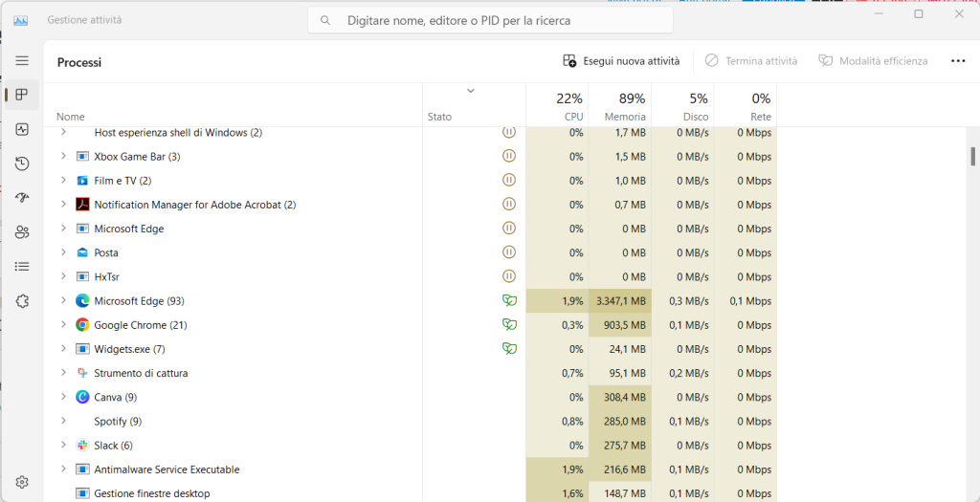The width and height of the screenshot is (980, 502).
Task: Click the process search input field
Action: tap(490, 21)
